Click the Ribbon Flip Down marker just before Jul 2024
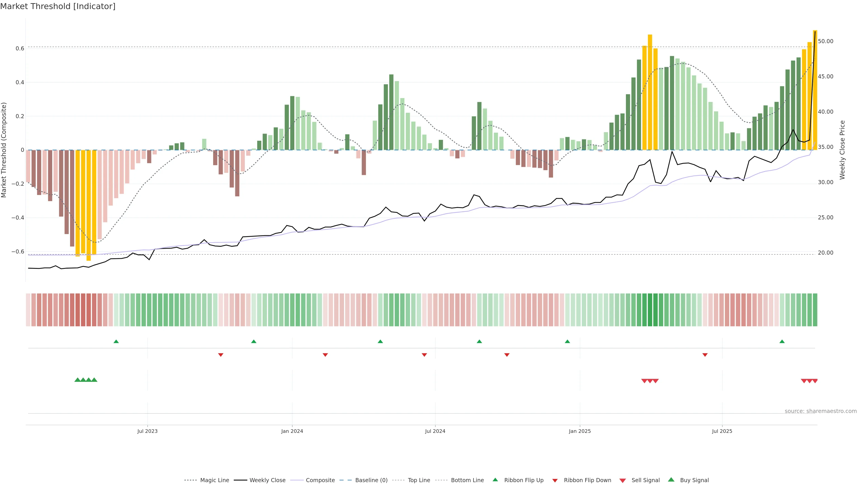Viewport: 868px width, 488px height. coord(425,355)
